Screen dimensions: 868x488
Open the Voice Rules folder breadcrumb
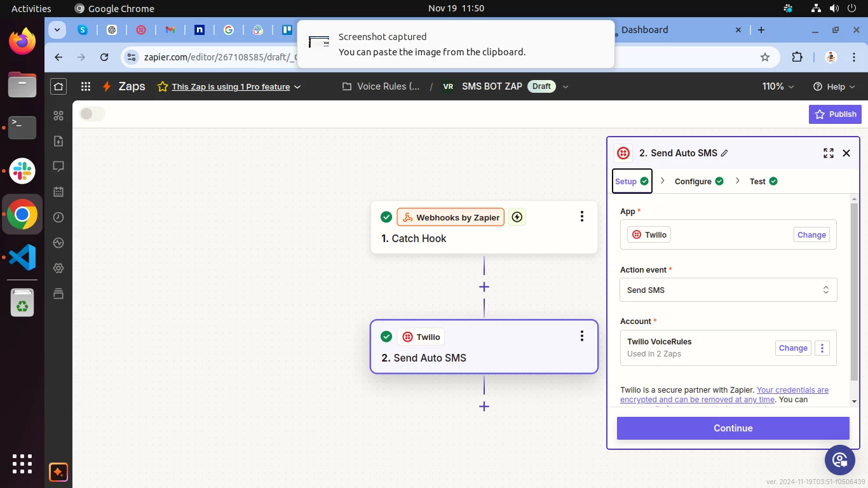tap(381, 86)
